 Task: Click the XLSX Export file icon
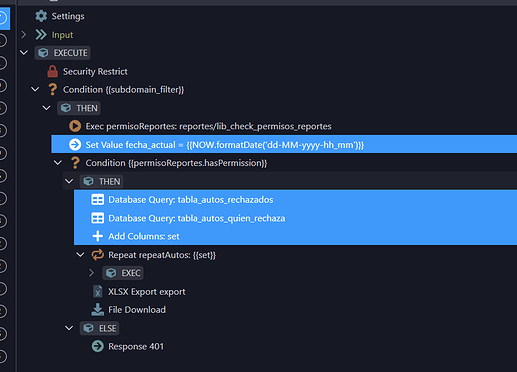tap(98, 292)
